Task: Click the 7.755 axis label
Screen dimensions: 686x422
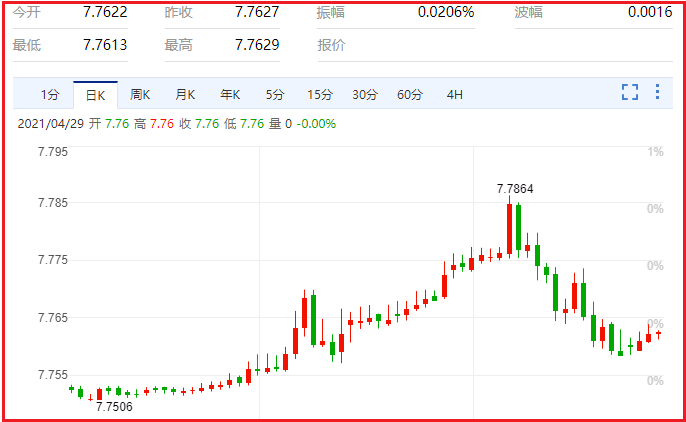Action: (52, 375)
